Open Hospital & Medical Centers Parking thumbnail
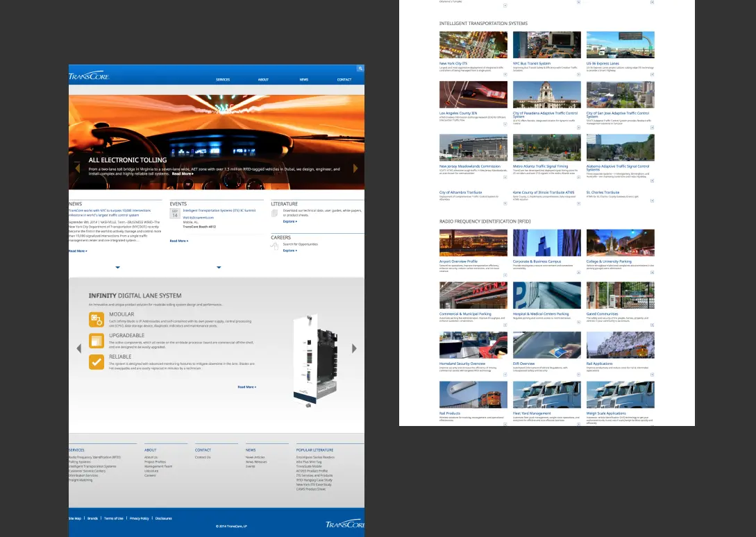 (x=547, y=296)
